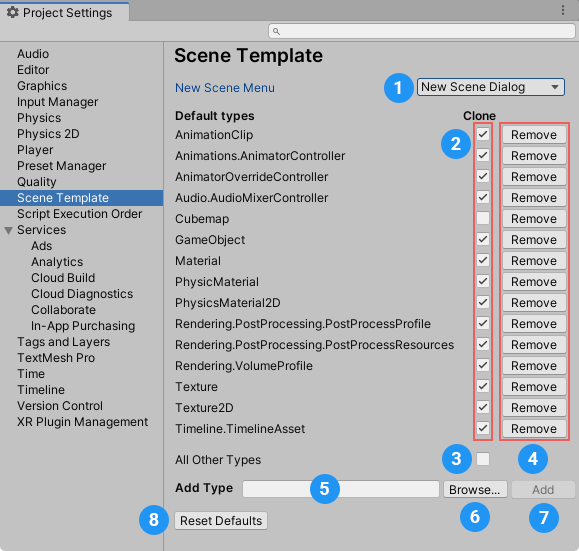Select Scene Template in the sidebar
Viewport: 579px width, 551px height.
tap(81, 198)
